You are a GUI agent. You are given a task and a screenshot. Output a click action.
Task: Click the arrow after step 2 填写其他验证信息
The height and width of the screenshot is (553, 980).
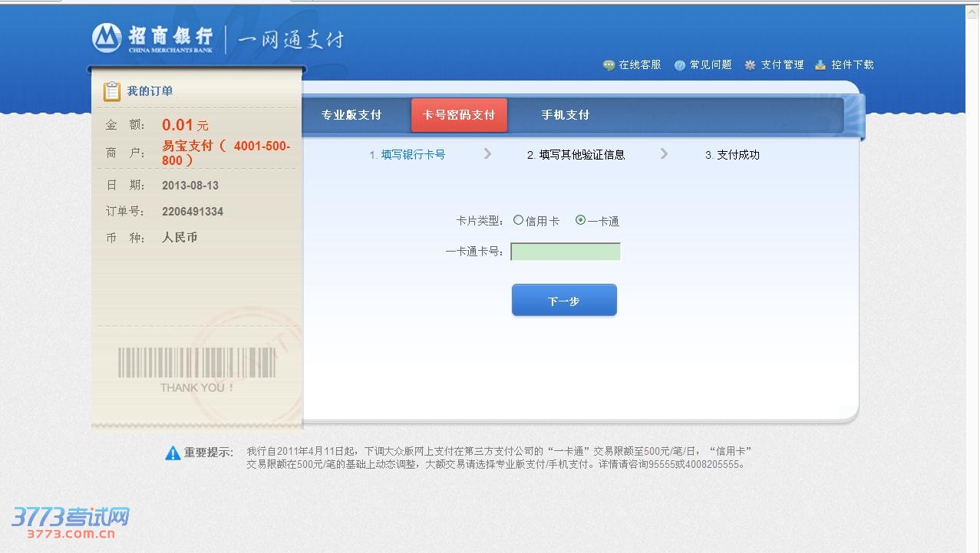pyautogui.click(x=664, y=154)
